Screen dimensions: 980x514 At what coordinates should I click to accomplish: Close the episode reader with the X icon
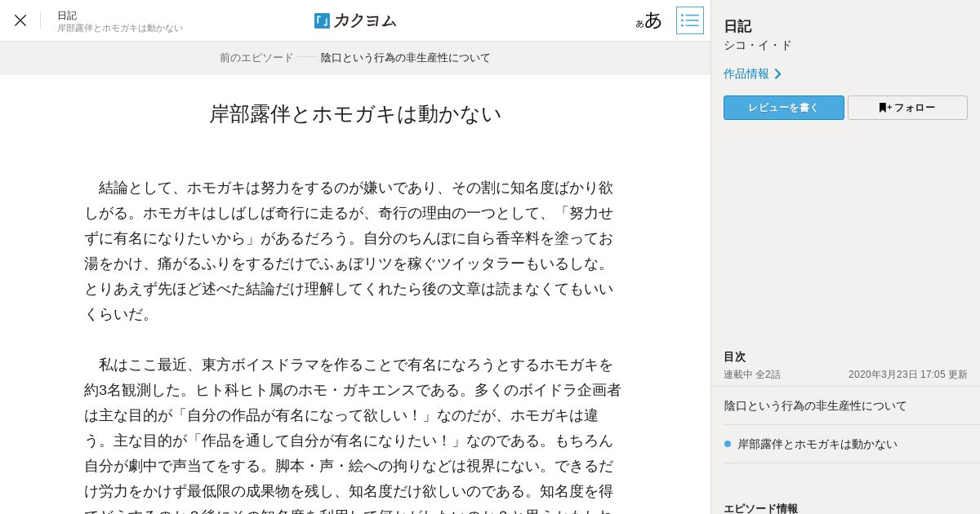point(20,20)
